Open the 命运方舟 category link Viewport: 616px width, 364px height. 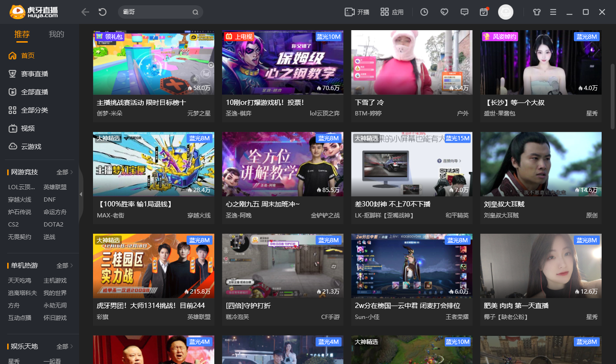(x=55, y=212)
